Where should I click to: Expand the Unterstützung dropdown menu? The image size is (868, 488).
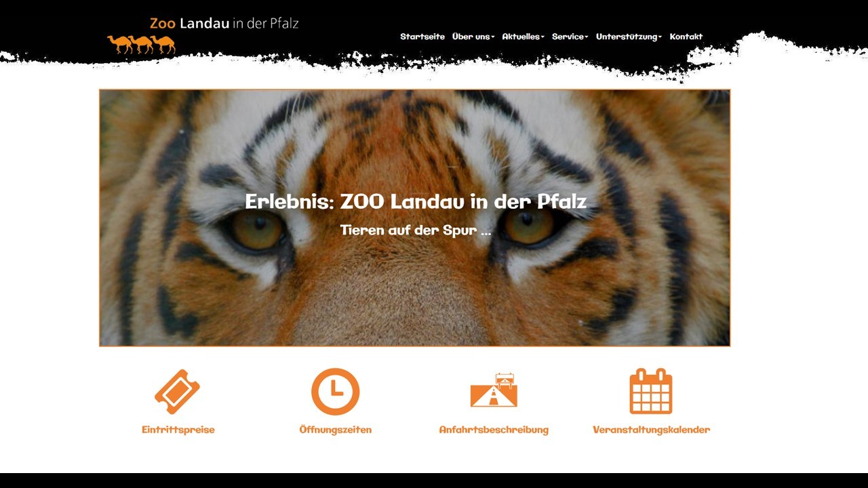[629, 37]
